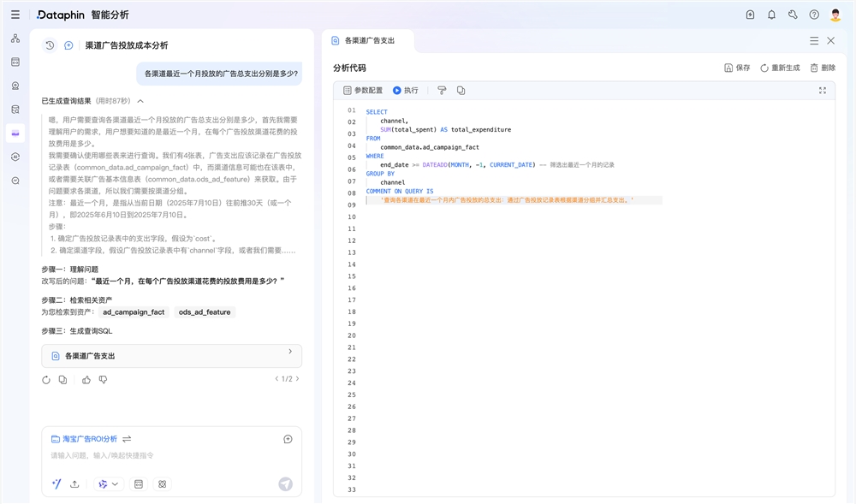This screenshot has width=856, height=504.
Task: Click the format SQL brush icon
Action: (x=442, y=91)
